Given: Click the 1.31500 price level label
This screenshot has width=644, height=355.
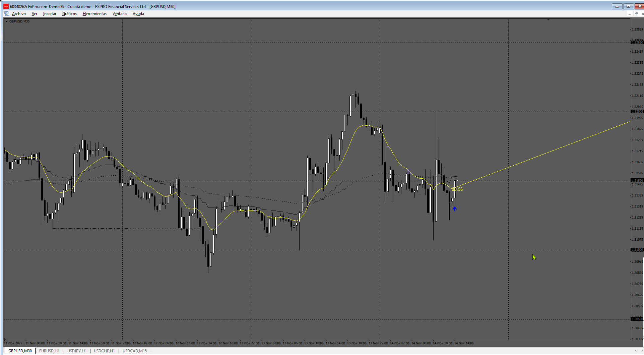Looking at the screenshot, I should (x=637, y=181).
